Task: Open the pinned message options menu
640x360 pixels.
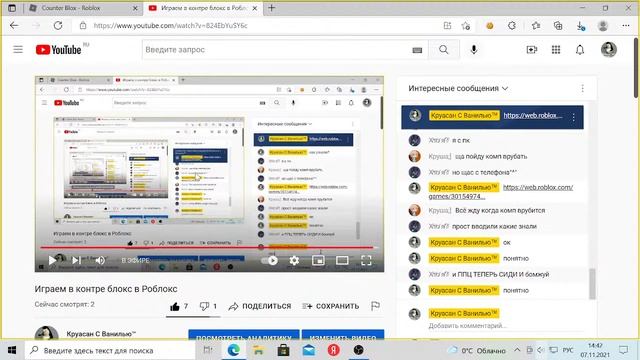Action: pyautogui.click(x=573, y=118)
